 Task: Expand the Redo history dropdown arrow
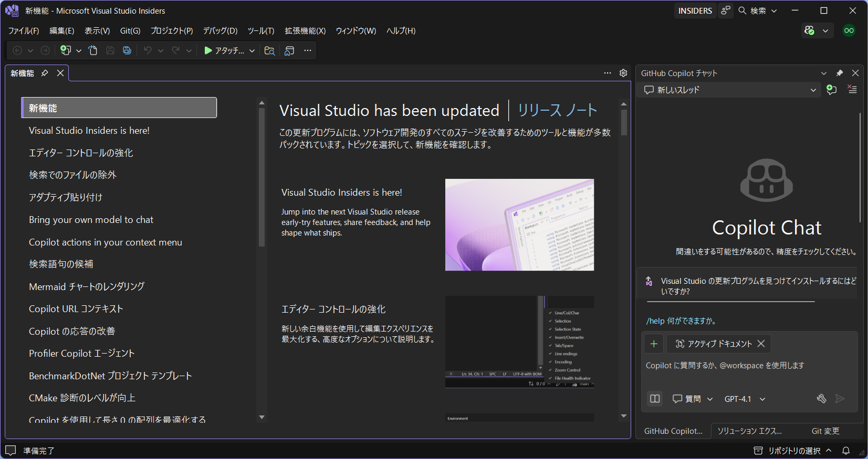(x=189, y=50)
